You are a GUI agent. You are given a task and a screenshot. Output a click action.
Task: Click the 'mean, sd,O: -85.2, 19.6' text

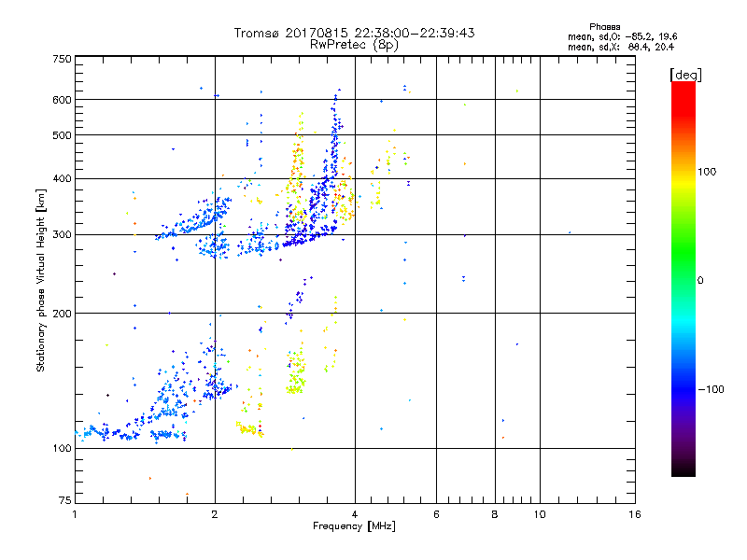(x=622, y=36)
